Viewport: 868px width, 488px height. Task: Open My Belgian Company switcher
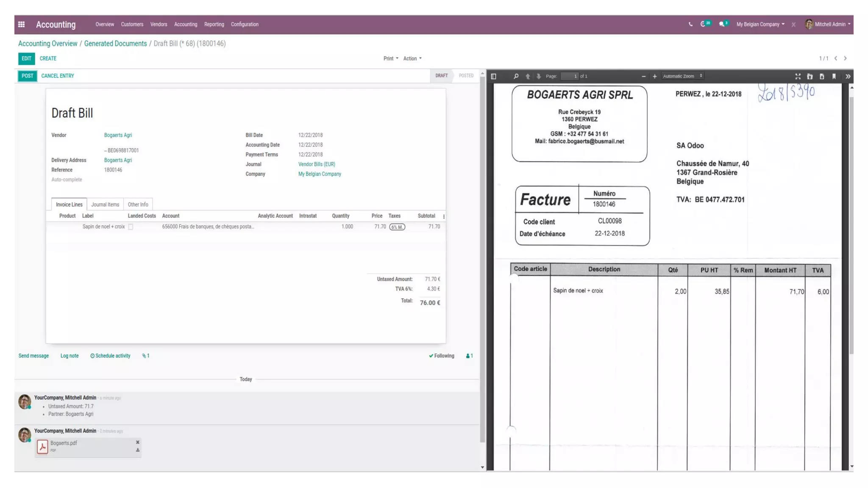click(760, 25)
